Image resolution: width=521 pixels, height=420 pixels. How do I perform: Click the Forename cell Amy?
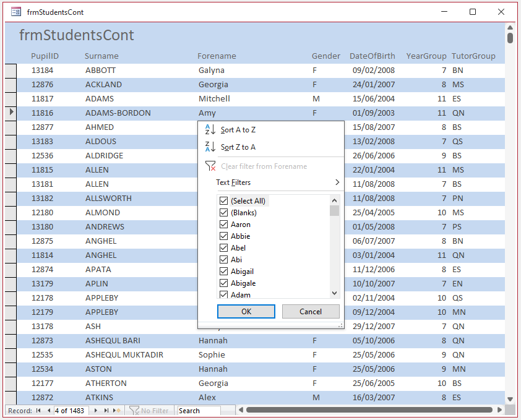(x=207, y=113)
